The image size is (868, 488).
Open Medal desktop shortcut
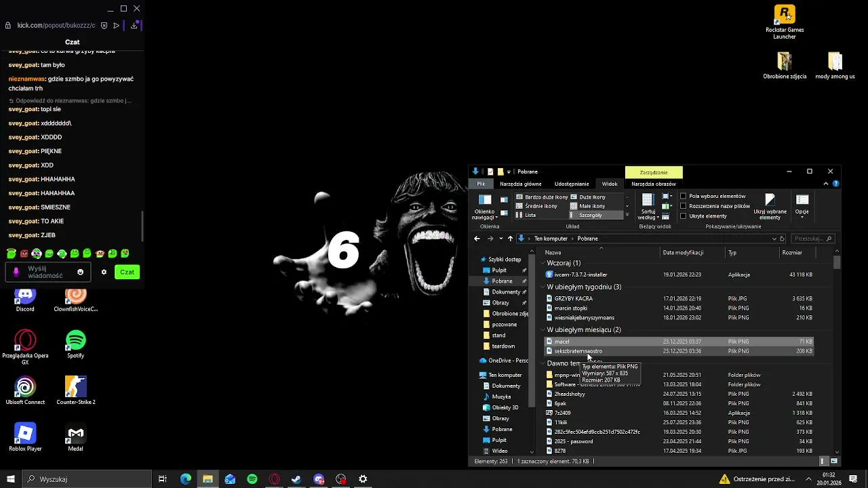click(x=75, y=437)
